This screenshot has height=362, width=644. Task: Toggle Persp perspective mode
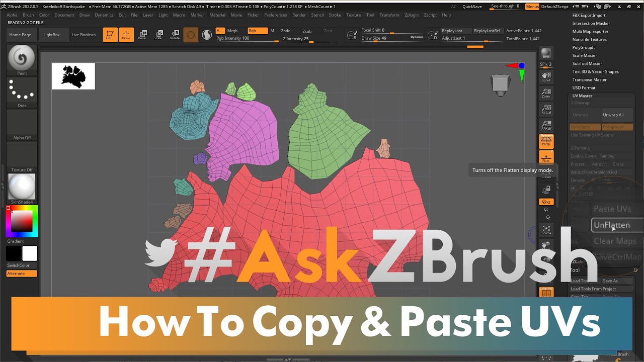546,141
